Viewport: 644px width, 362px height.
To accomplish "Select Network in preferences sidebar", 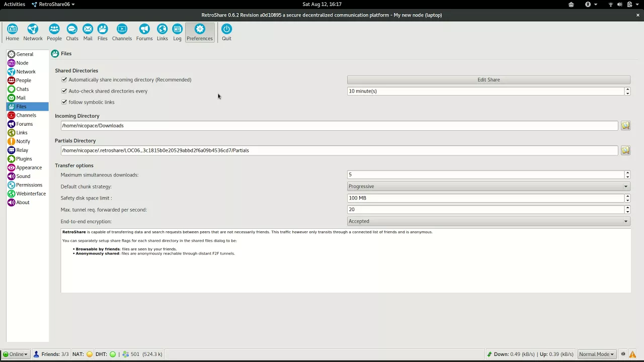I will (27, 71).
